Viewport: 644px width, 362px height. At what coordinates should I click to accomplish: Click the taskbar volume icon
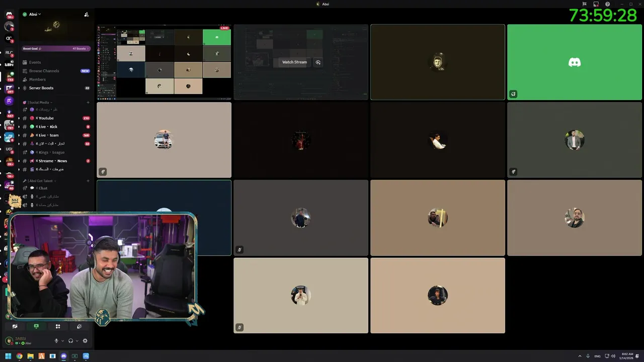click(613, 356)
